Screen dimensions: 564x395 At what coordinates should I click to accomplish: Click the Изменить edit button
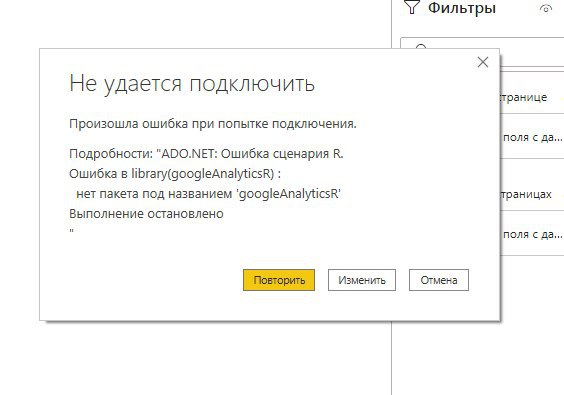click(x=361, y=280)
